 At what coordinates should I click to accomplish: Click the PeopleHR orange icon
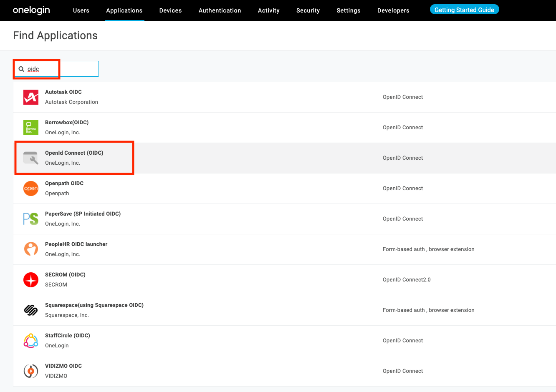pos(31,249)
